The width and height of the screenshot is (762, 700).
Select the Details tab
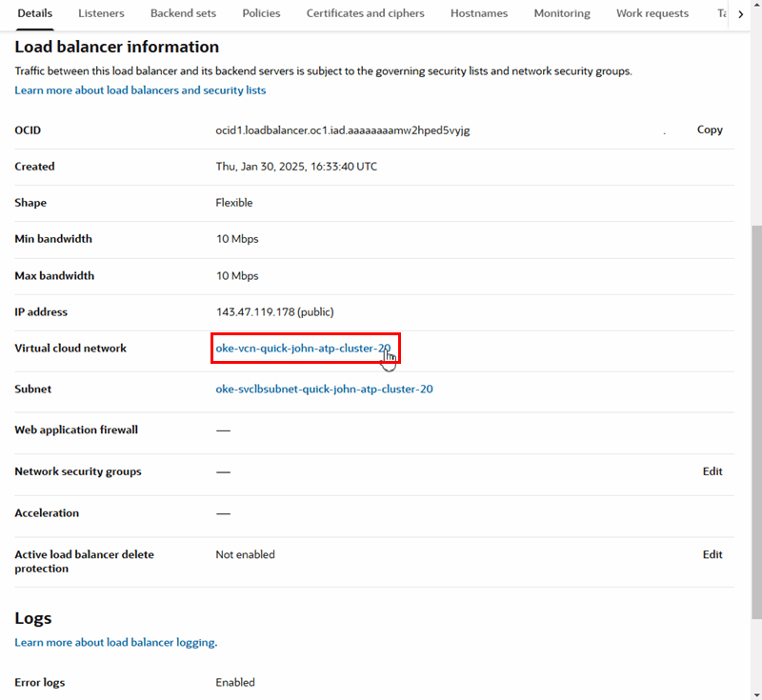(35, 13)
